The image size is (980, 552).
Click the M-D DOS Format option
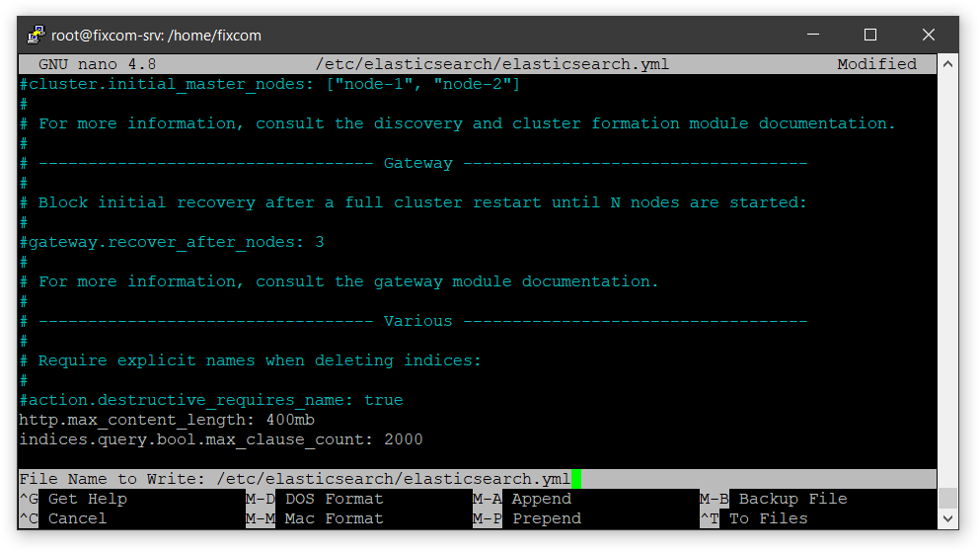[315, 499]
